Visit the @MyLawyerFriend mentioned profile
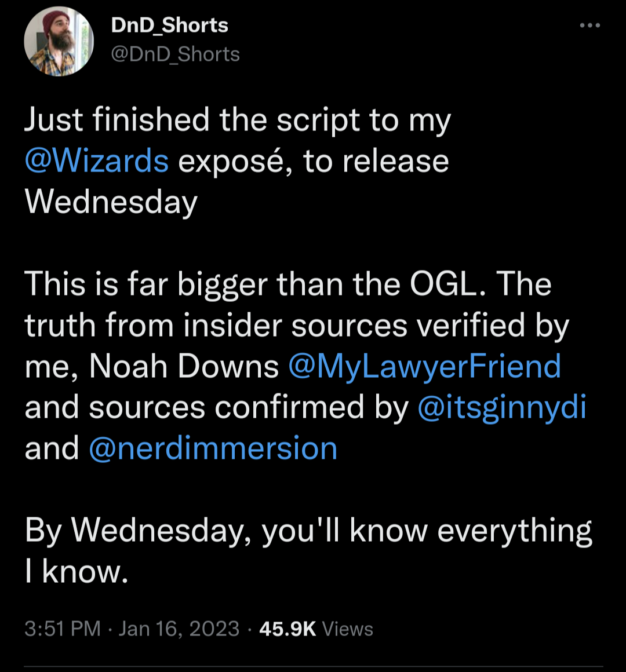 click(x=424, y=367)
